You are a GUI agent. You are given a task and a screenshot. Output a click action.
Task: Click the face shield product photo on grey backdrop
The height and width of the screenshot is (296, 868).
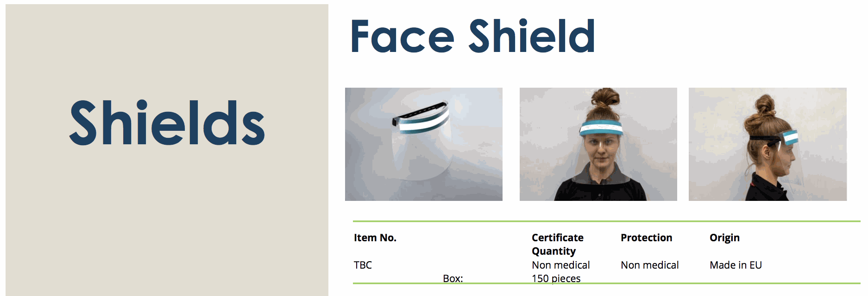423,144
